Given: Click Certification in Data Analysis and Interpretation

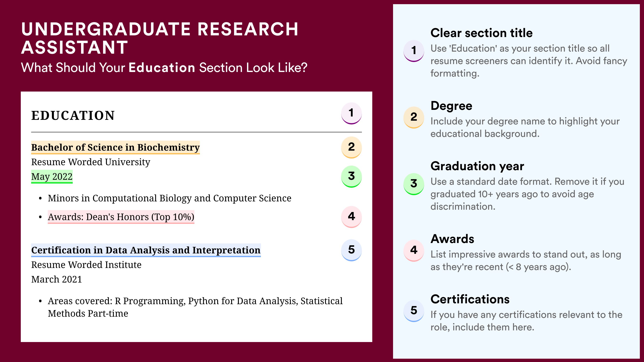Looking at the screenshot, I should click(x=146, y=250).
